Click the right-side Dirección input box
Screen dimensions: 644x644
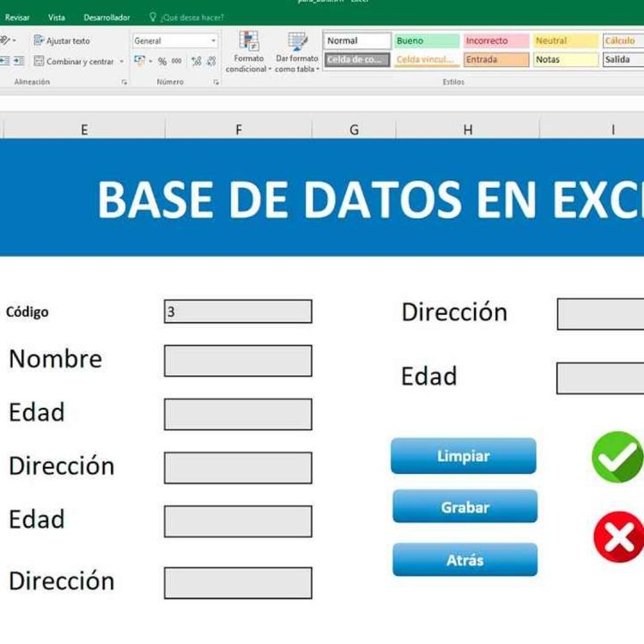(600, 314)
